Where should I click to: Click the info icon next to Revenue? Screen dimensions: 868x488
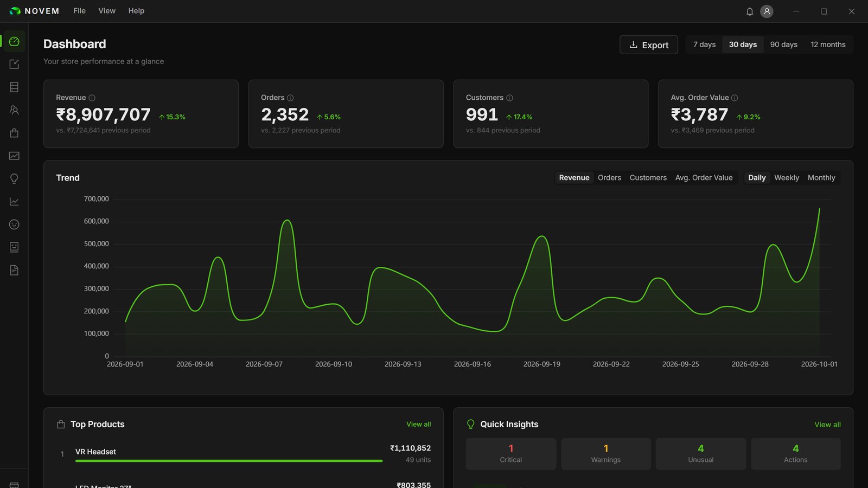(x=92, y=98)
